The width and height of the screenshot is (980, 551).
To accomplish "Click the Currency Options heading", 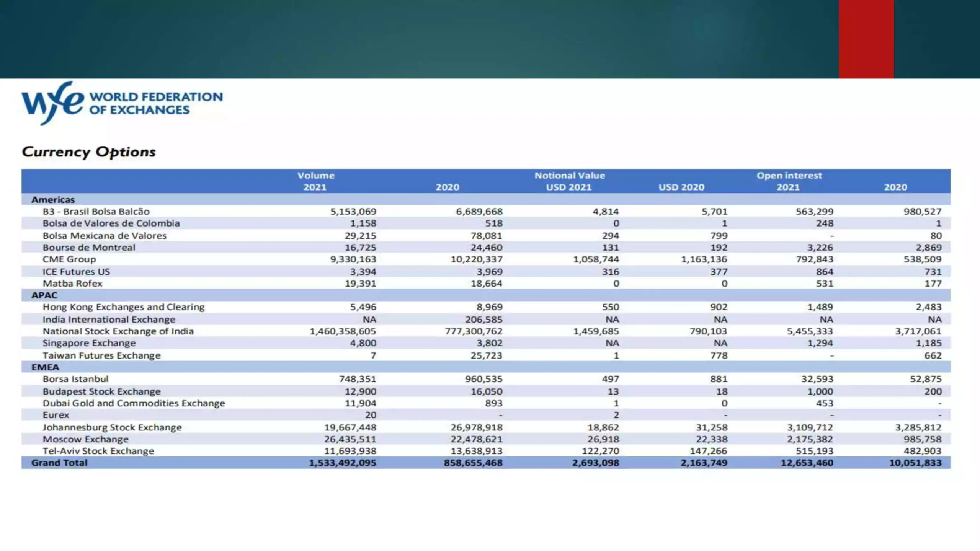I will point(89,152).
